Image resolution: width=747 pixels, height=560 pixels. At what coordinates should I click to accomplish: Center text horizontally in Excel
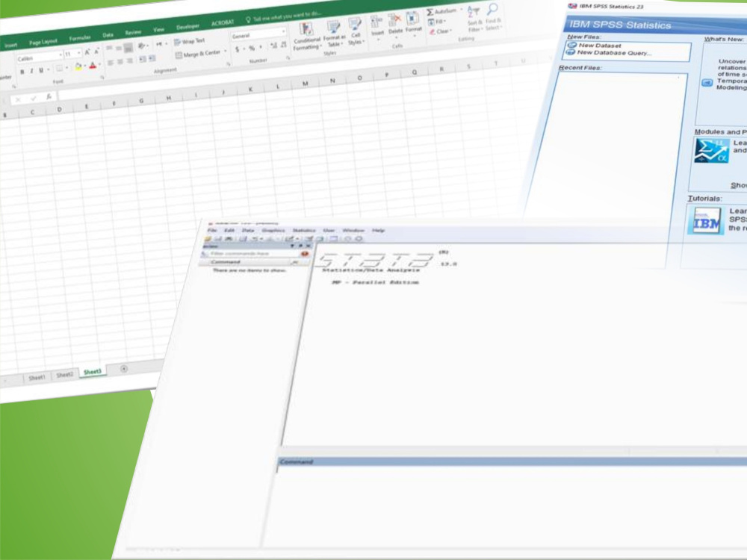click(x=120, y=61)
